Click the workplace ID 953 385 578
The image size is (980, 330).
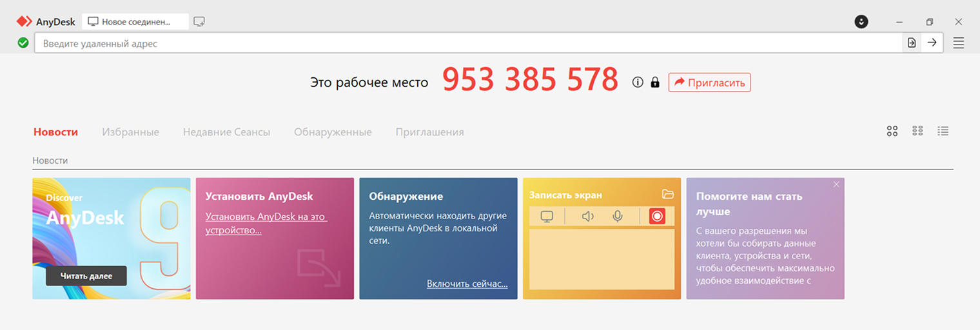[x=530, y=80]
